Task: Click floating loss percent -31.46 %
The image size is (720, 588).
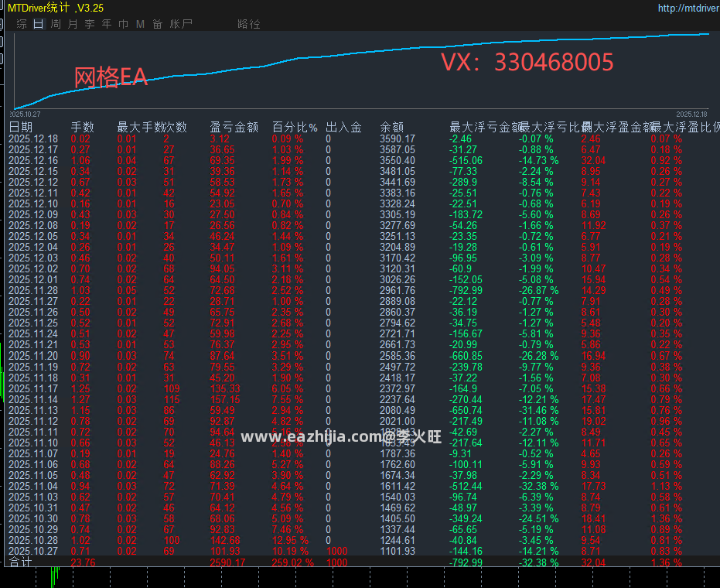Action: [538, 410]
